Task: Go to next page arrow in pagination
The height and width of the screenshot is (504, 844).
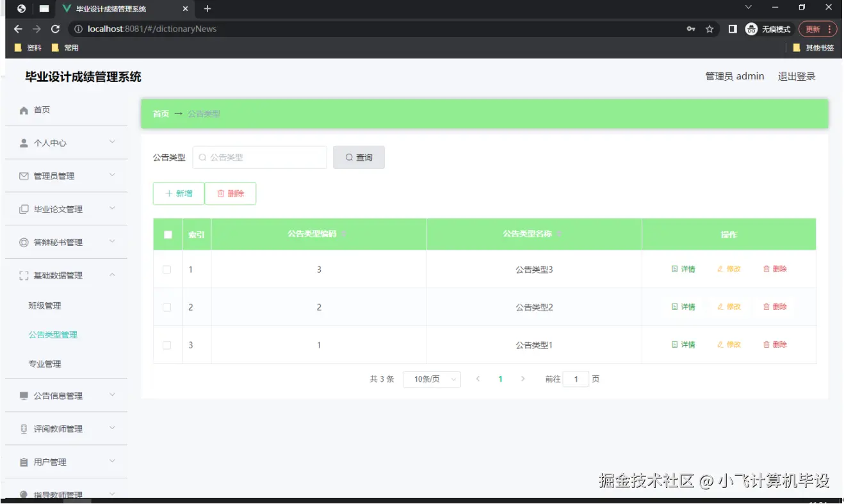Action: pyautogui.click(x=523, y=379)
